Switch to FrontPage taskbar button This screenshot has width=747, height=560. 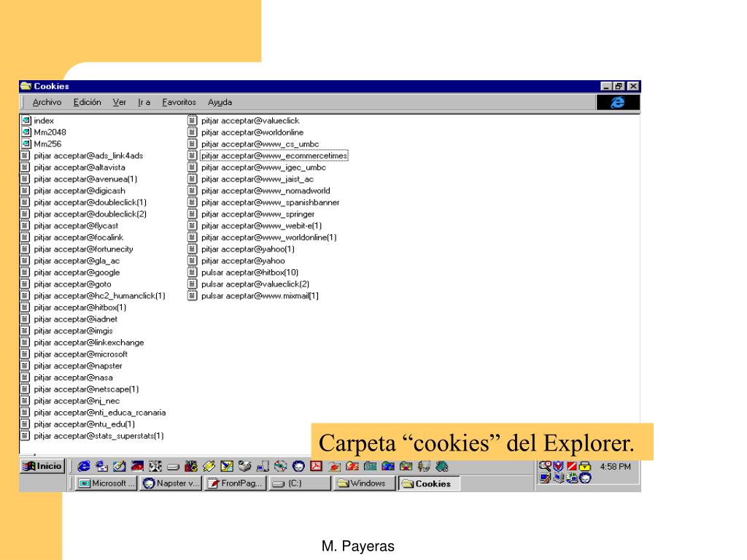coord(236,483)
